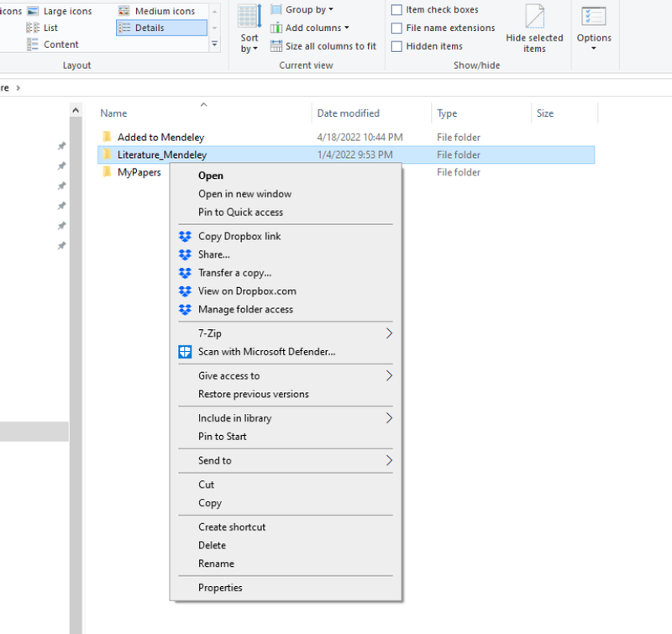The height and width of the screenshot is (634, 672).
Task: Click the Dropbox icon next to Share...
Action: (x=185, y=254)
